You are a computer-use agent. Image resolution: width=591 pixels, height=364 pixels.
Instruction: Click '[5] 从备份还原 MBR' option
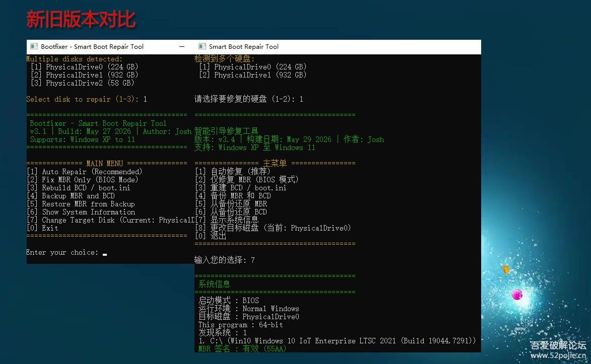coord(231,204)
